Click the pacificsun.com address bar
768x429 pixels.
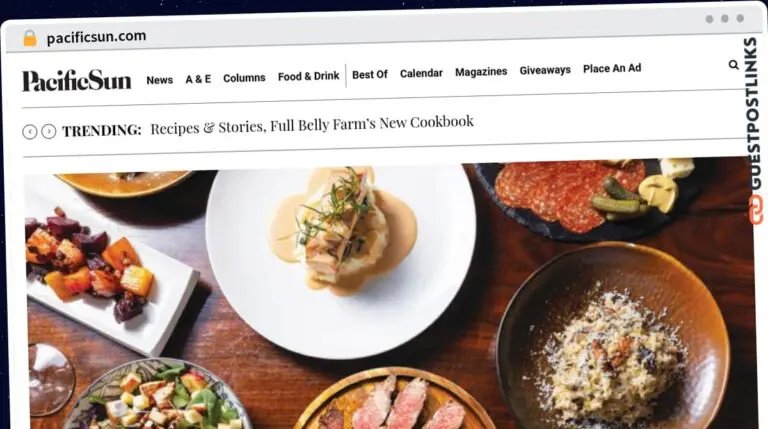coord(96,37)
